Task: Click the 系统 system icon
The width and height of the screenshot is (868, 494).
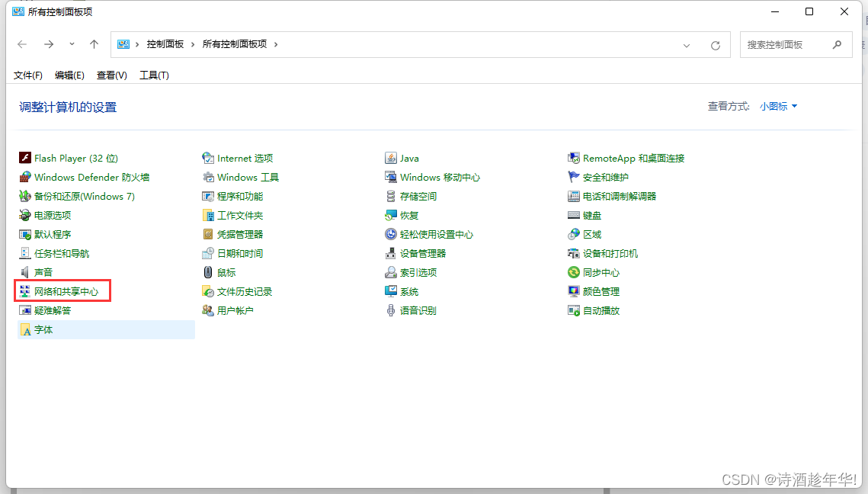Action: click(x=391, y=291)
